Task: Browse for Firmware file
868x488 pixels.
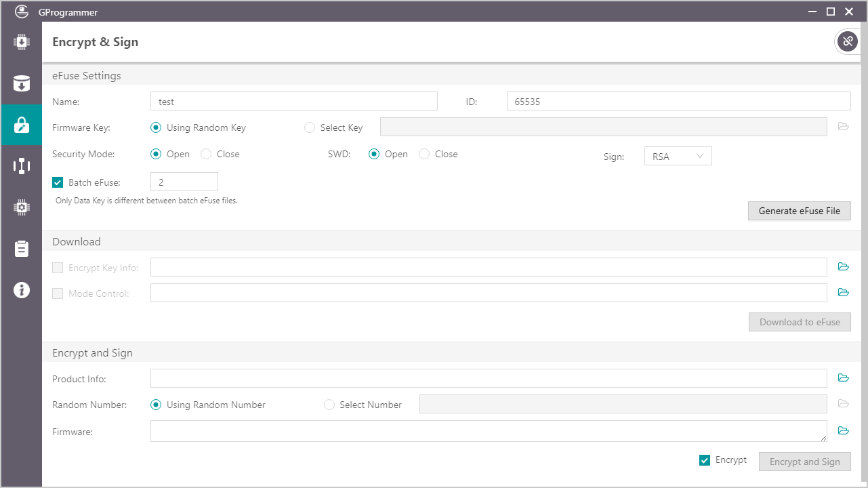Action: coord(843,431)
